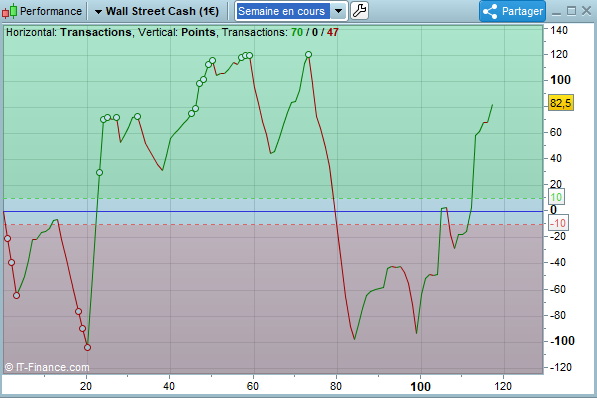Click the 20 label on the horizontal axis
The image size is (597, 398).
(86, 387)
